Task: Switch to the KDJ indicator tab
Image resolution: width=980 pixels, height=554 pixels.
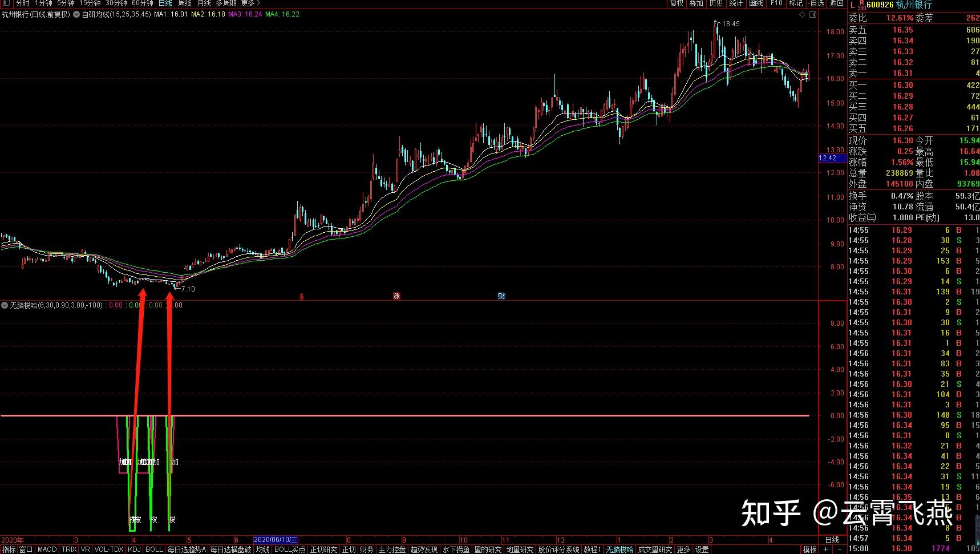Action: 135,549
